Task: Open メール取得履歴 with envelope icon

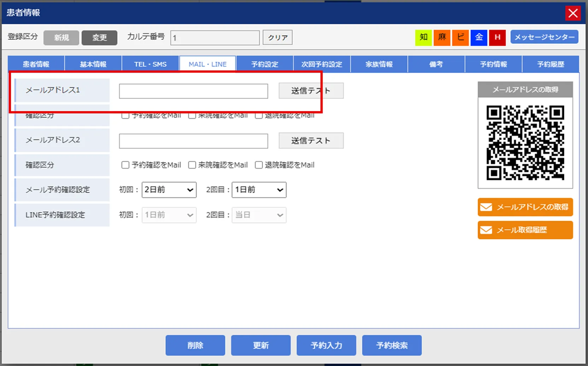Action: click(525, 230)
